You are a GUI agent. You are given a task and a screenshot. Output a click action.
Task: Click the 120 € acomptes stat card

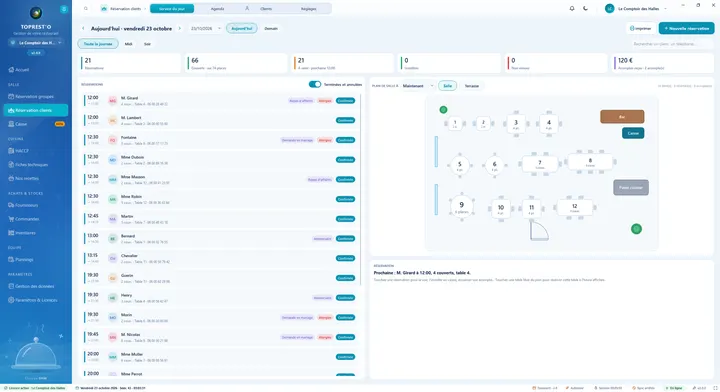point(664,63)
